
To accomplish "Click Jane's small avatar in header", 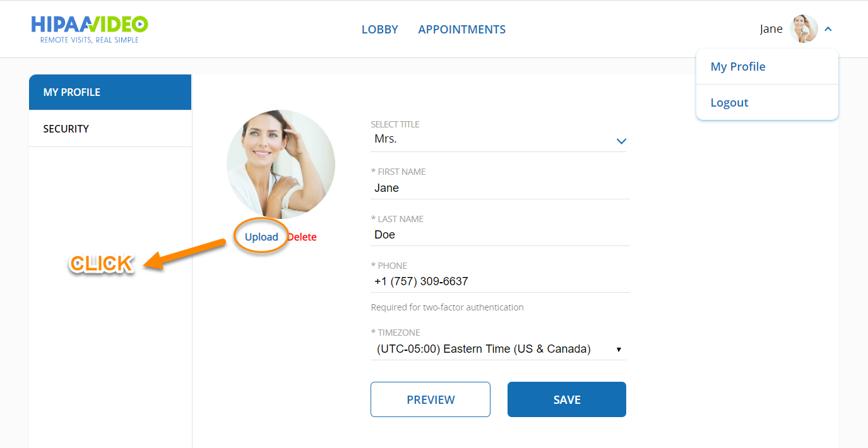I will tap(804, 29).
